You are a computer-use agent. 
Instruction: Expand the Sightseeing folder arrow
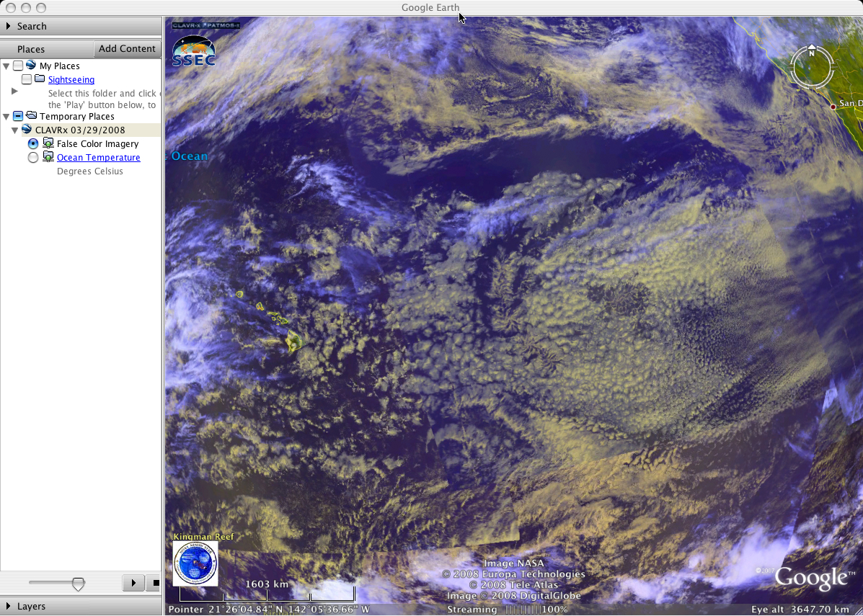(x=15, y=91)
